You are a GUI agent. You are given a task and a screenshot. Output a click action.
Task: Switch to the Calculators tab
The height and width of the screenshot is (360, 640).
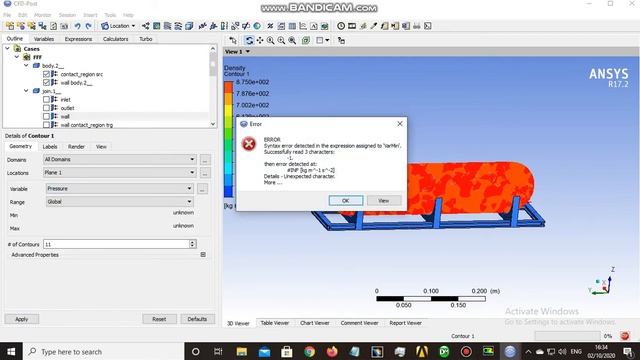[116, 39]
